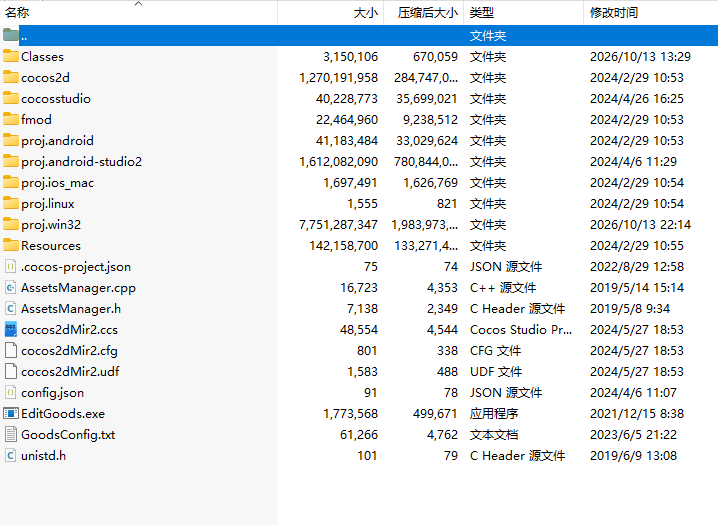Select the proj.android-studio2 folder name
Image resolution: width=718 pixels, height=525 pixels.
[82, 162]
